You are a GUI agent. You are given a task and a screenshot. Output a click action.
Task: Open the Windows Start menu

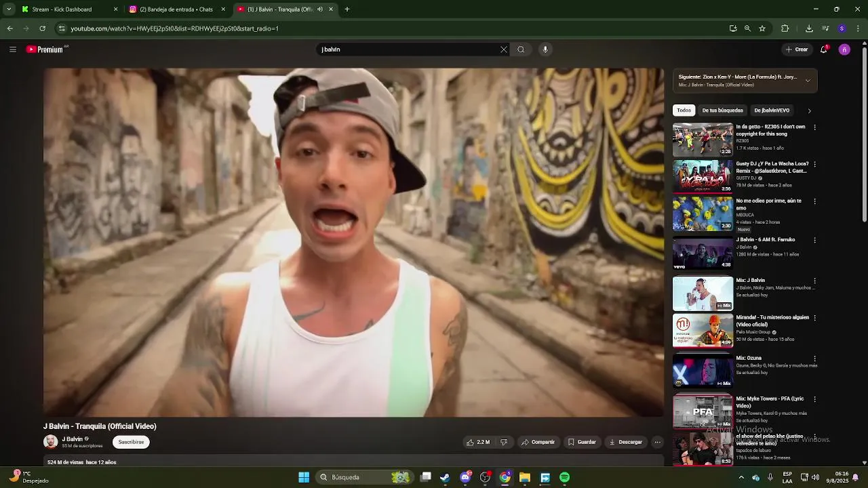(x=304, y=477)
